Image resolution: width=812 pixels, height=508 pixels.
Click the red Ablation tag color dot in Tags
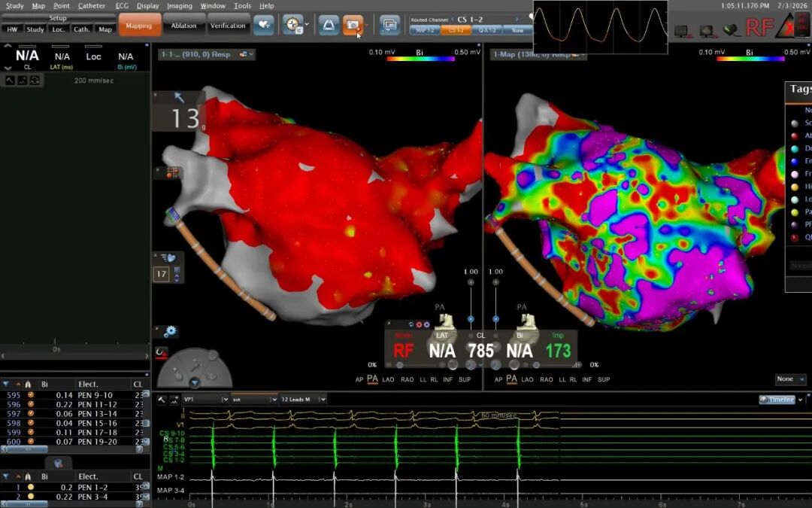(795, 135)
